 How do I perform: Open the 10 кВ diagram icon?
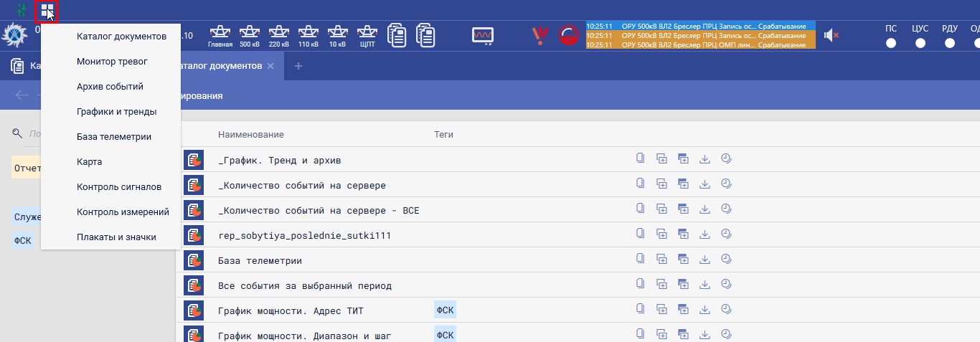[x=337, y=35]
